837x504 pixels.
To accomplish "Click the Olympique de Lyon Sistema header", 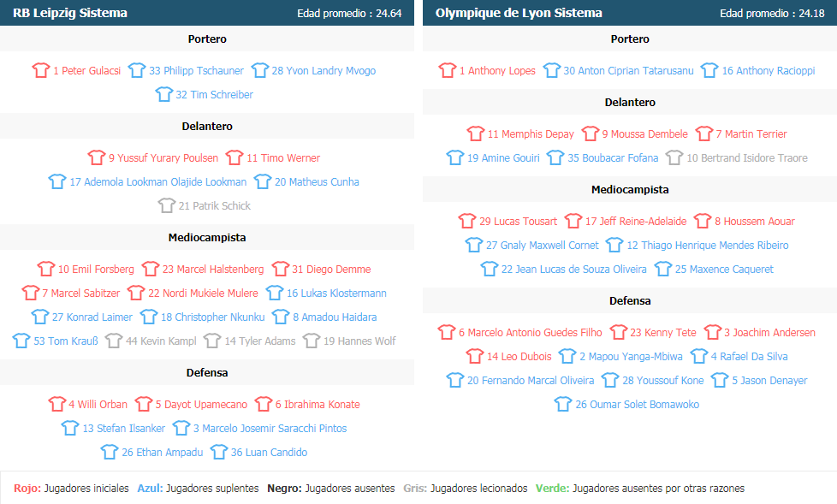I will tap(519, 13).
